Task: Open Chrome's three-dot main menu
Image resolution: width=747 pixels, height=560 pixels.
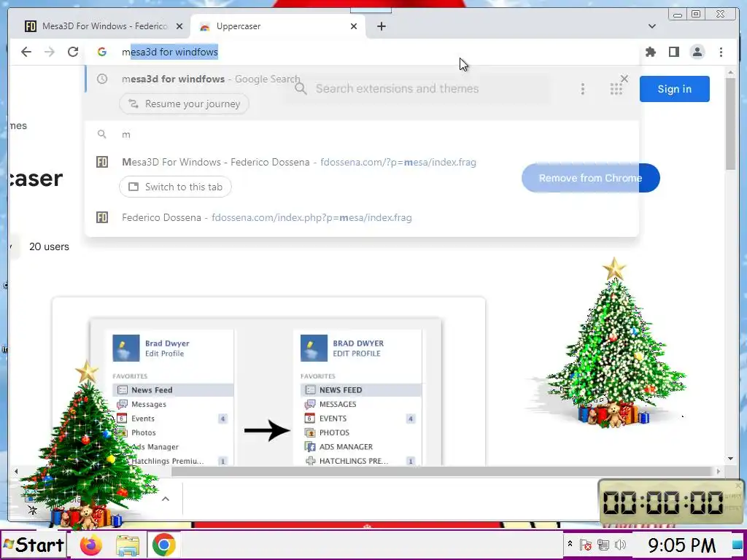Action: 721,52
